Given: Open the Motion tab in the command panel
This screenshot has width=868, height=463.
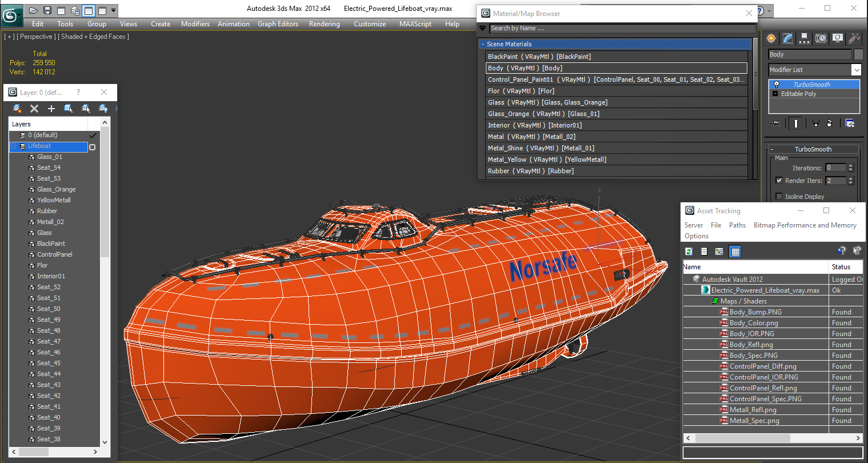Looking at the screenshot, I should (x=821, y=38).
